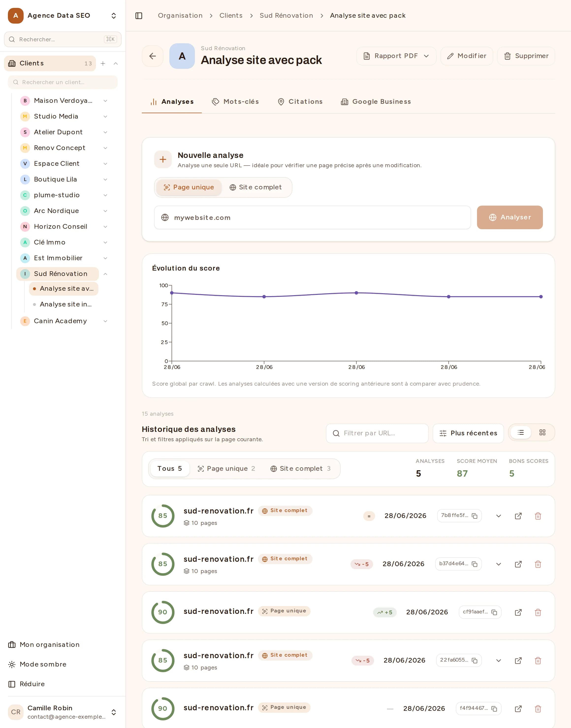Focus the mywebsite.com URL field
Image resolution: width=571 pixels, height=728 pixels.
(x=312, y=217)
